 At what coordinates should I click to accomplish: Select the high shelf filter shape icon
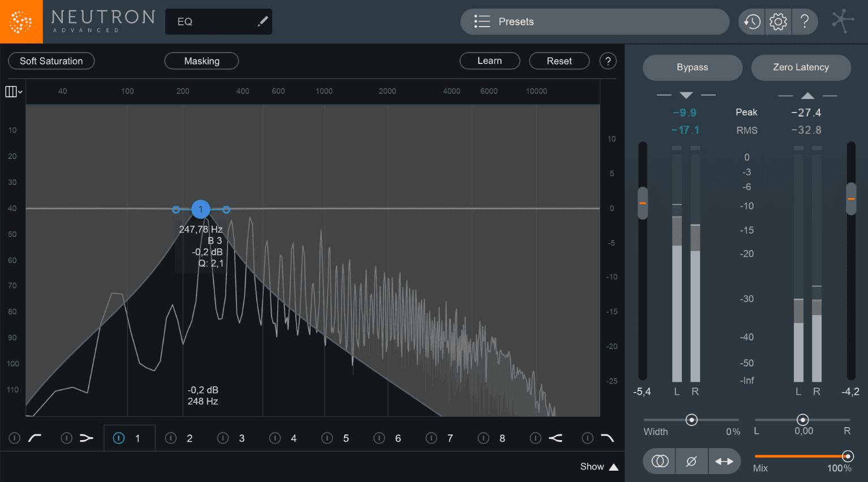[x=556, y=438]
